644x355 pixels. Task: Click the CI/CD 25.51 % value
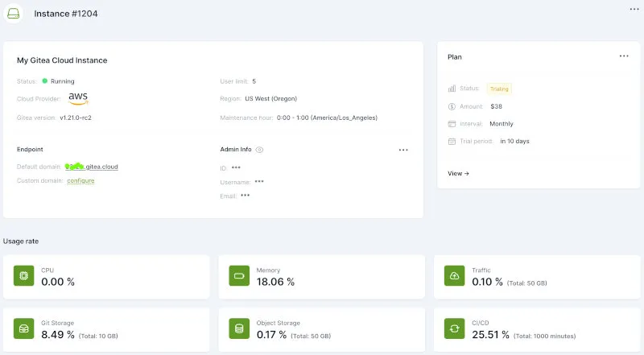click(x=490, y=335)
